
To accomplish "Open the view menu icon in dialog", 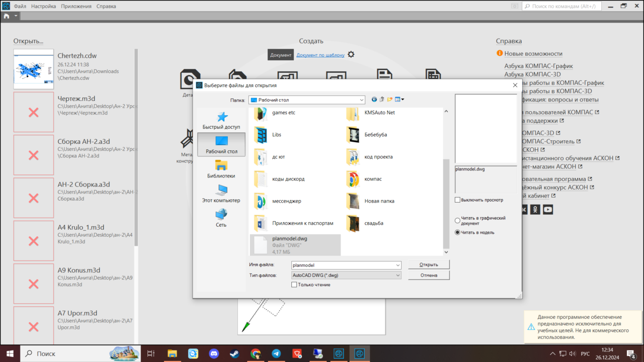I will (399, 100).
